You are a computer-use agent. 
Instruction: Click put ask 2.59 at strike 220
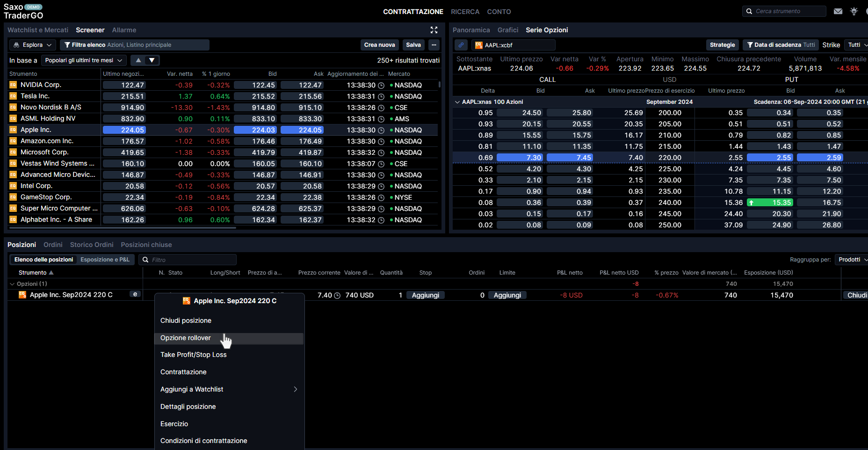pyautogui.click(x=819, y=158)
